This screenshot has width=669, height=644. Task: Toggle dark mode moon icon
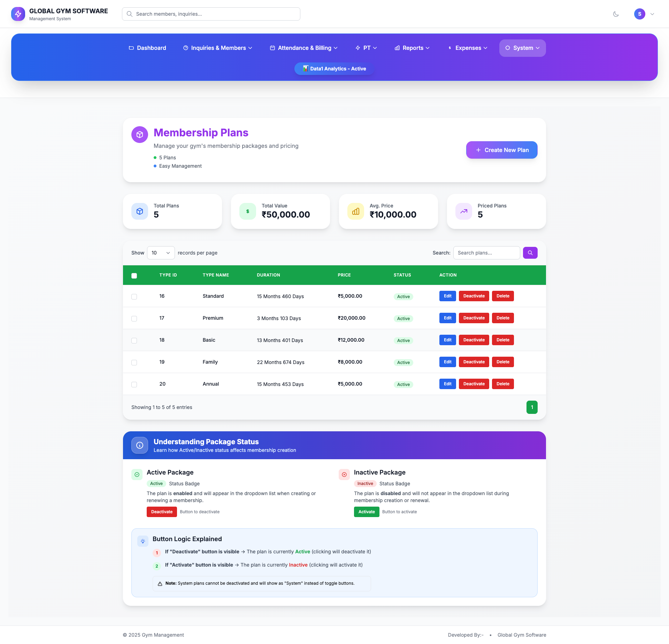(x=616, y=14)
